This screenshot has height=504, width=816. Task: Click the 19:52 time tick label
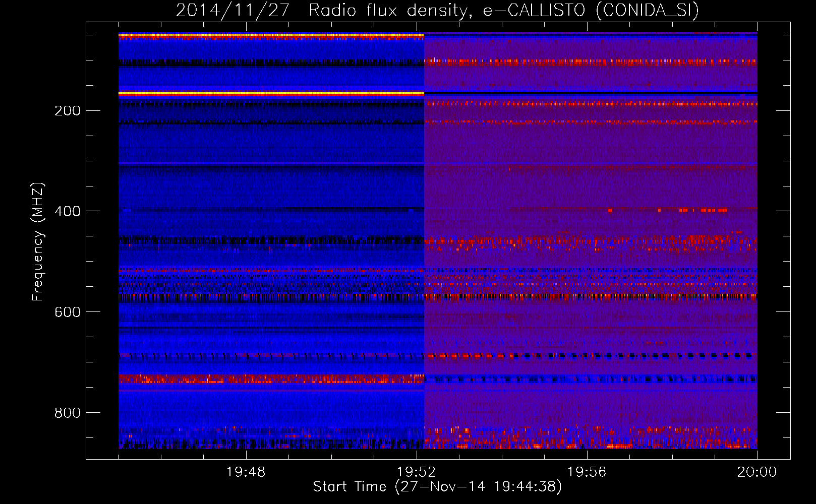click(416, 472)
